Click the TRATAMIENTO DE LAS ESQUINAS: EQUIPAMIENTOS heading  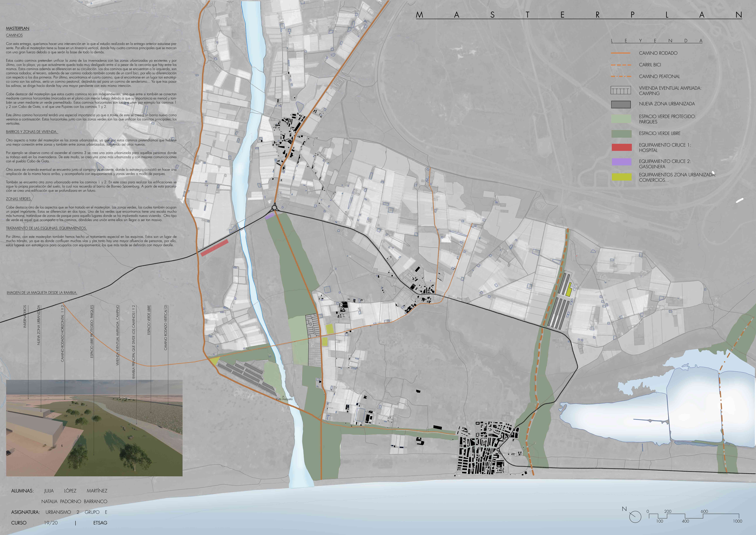tap(46, 228)
